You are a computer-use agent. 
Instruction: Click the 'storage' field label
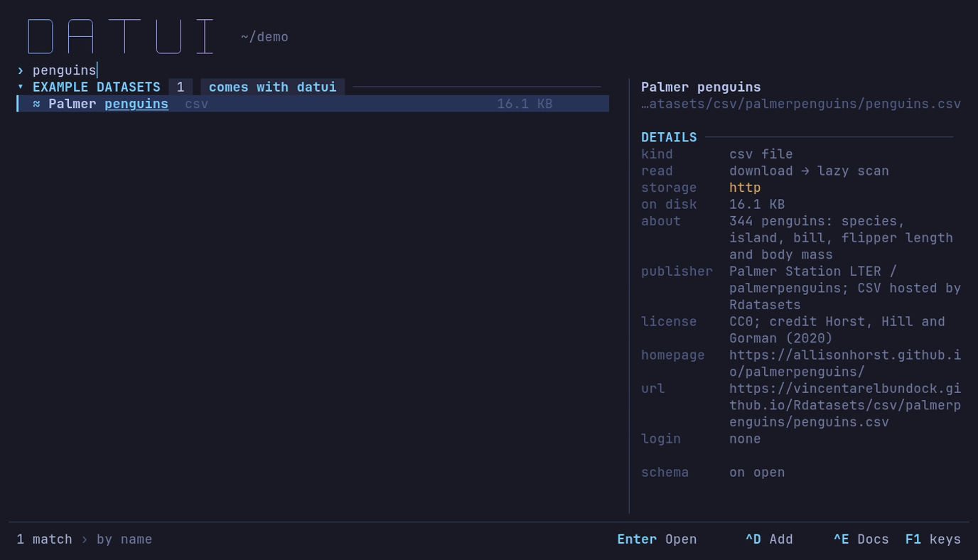click(669, 188)
